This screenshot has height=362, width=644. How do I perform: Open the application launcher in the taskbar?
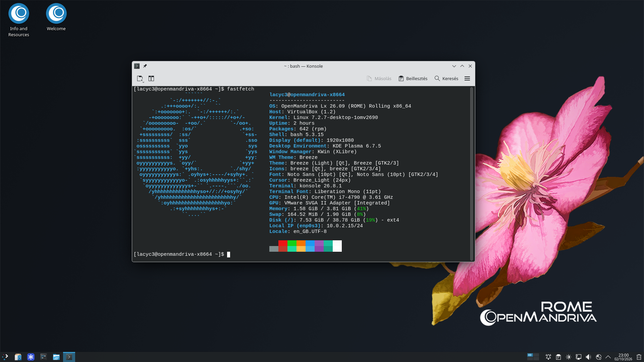coord(5,357)
